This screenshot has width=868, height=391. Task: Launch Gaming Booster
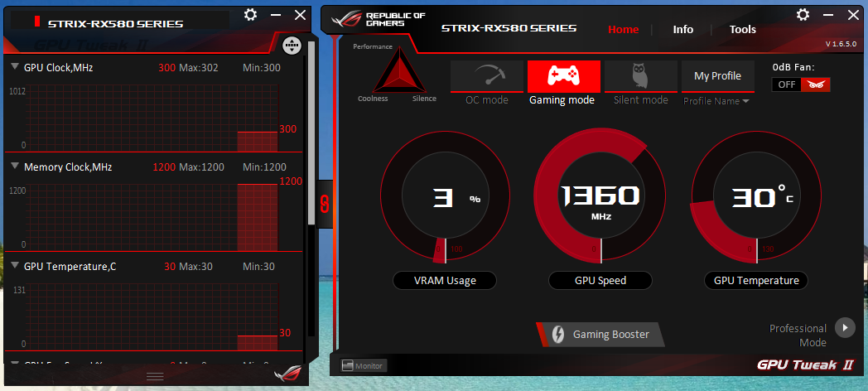click(600, 335)
